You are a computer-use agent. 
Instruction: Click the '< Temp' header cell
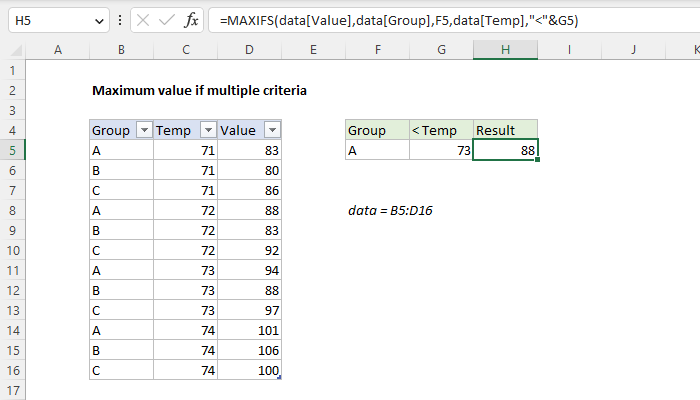(x=442, y=130)
